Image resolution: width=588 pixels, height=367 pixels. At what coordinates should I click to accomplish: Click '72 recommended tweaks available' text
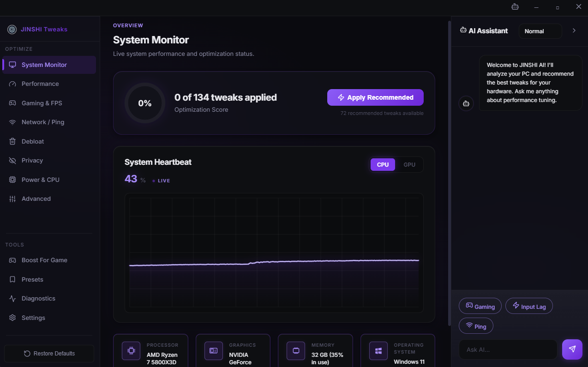pyautogui.click(x=382, y=113)
